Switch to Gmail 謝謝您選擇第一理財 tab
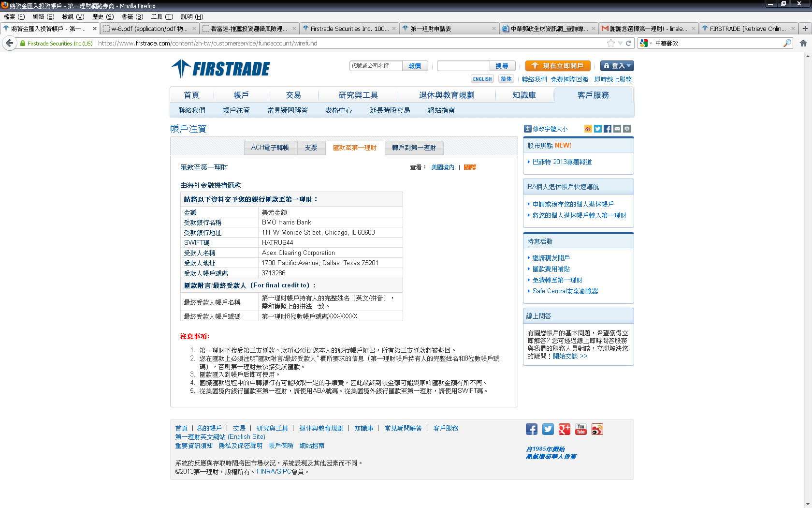This screenshot has width=812, height=508. (649, 29)
